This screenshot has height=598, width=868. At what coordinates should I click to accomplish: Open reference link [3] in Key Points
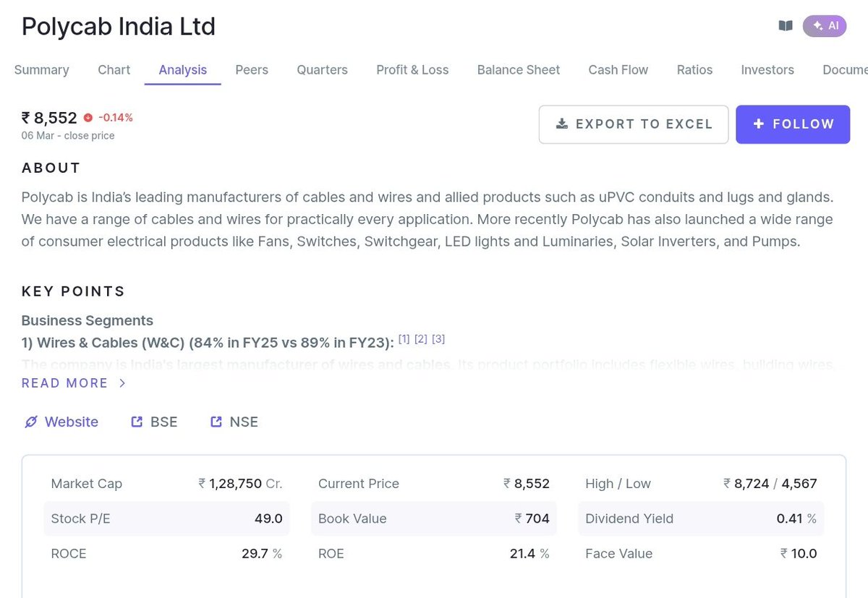coord(438,338)
